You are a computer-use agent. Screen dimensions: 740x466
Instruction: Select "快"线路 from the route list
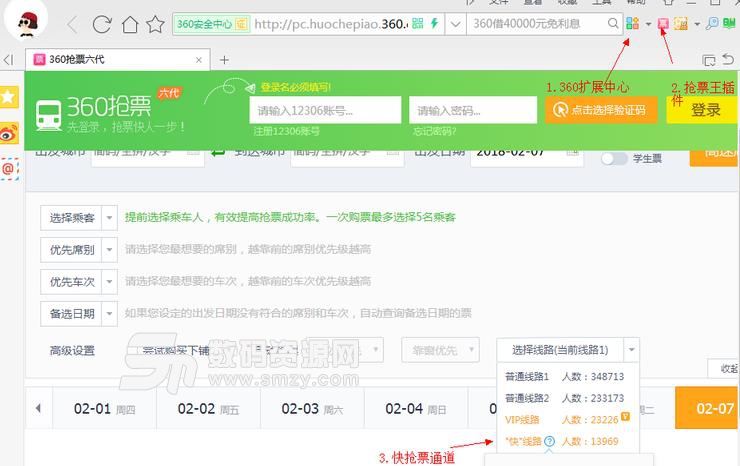pyautogui.click(x=564, y=441)
